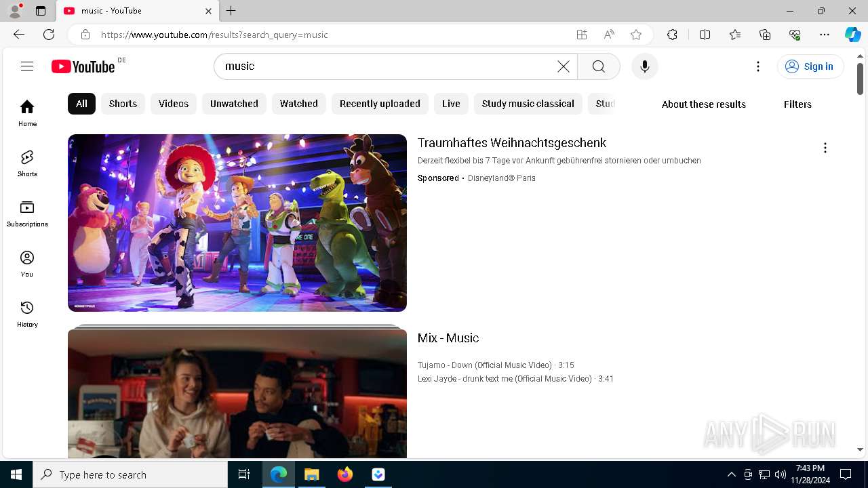Open You section in sidebar
The width and height of the screenshot is (868, 488).
pos(27,264)
